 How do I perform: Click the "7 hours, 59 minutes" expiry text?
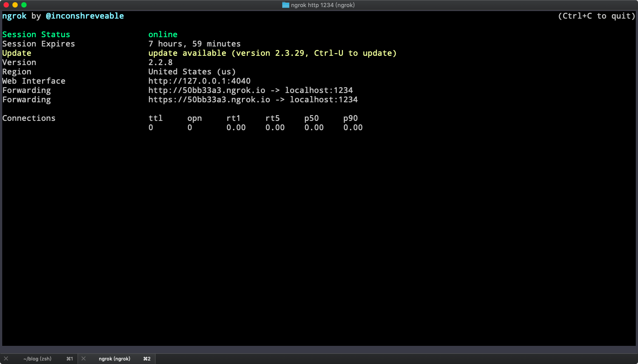[x=195, y=44]
